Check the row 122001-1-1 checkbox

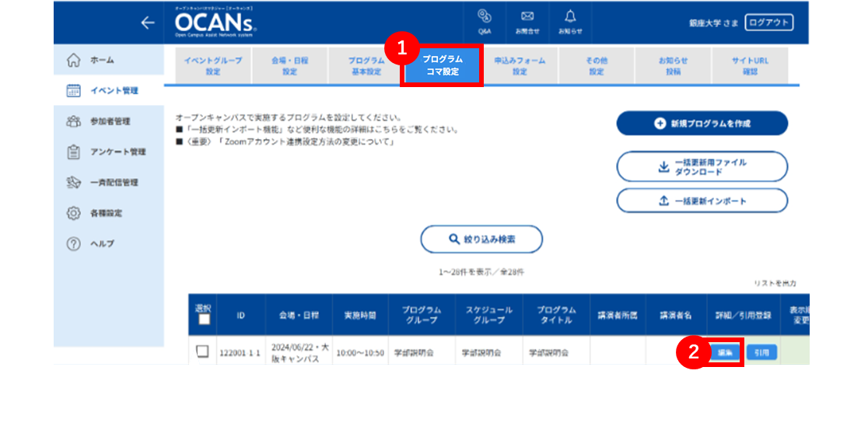(x=202, y=351)
